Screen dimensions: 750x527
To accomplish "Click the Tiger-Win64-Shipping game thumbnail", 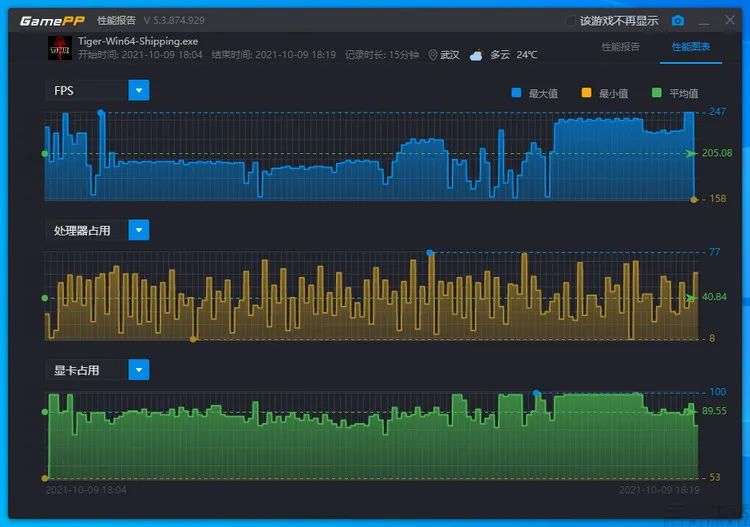I will point(61,48).
